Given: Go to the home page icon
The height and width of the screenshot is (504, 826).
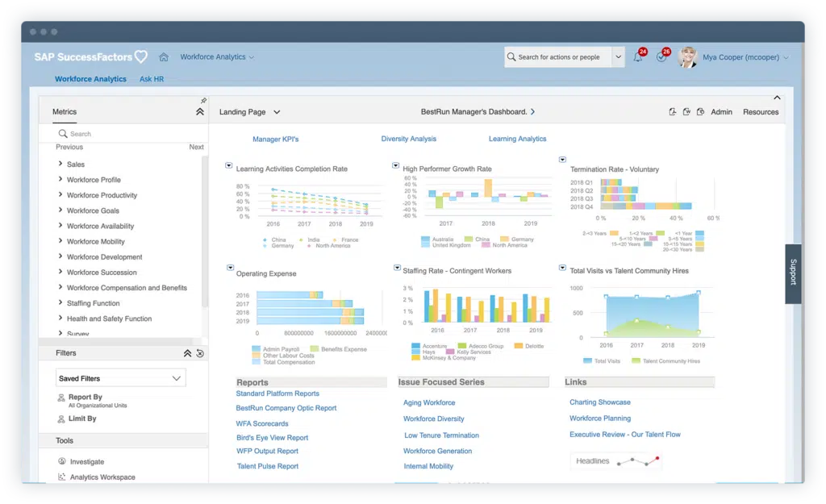Looking at the screenshot, I should click(164, 57).
